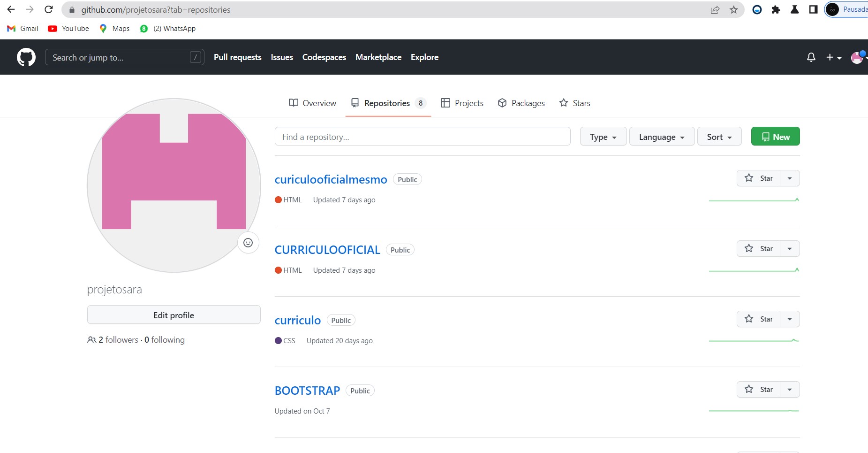This screenshot has height=453, width=868.
Task: Switch to the Packages tab
Action: tap(521, 103)
